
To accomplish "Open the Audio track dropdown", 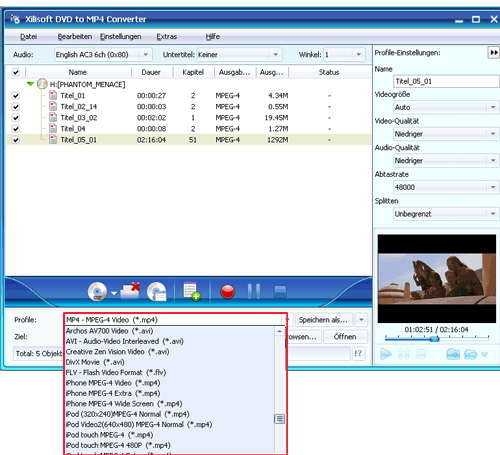I will [x=146, y=54].
